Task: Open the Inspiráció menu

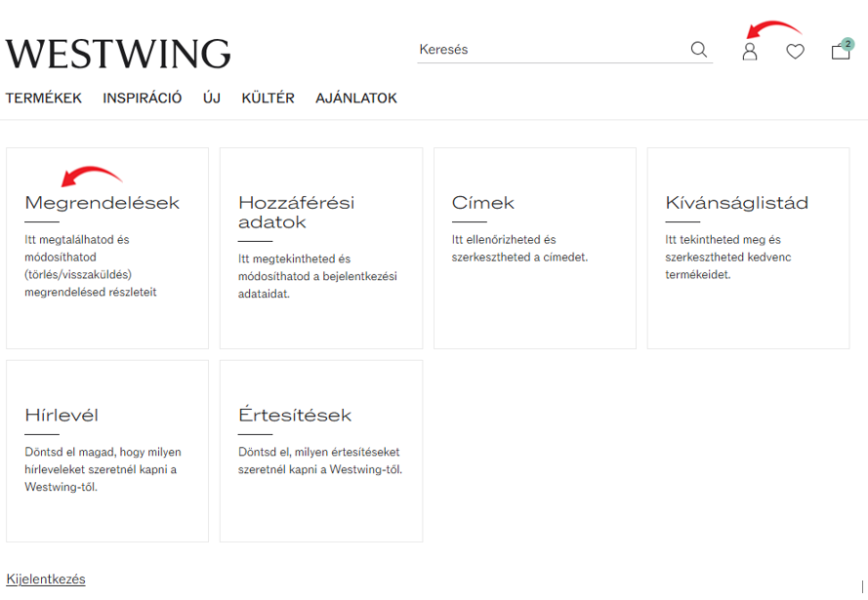Action: 143,98
